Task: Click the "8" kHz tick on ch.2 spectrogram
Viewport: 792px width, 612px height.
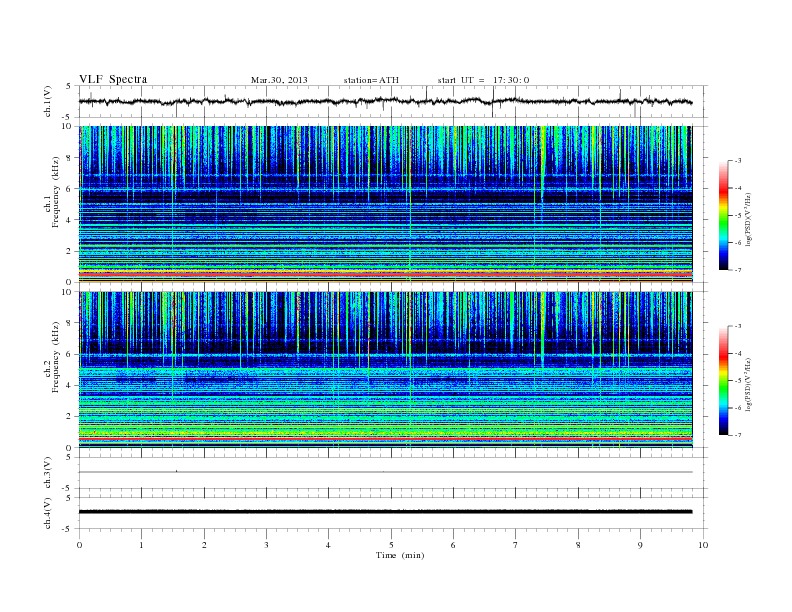Action: 69,323
